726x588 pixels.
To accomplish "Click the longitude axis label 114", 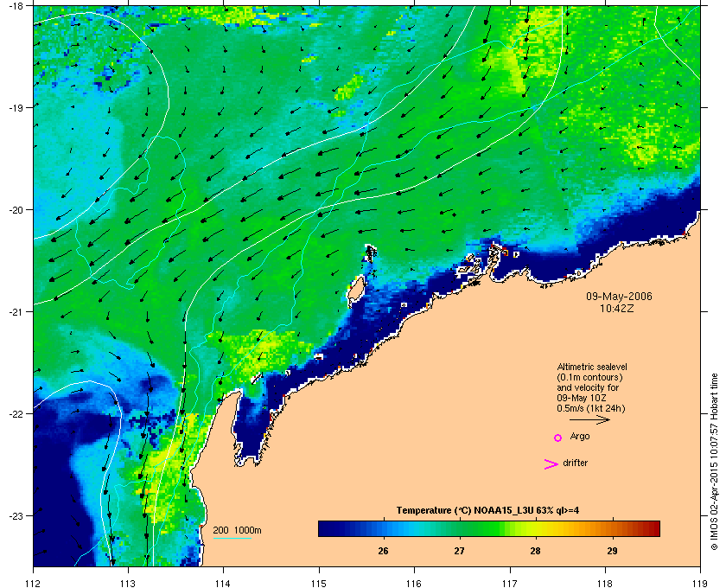I will point(223,584).
